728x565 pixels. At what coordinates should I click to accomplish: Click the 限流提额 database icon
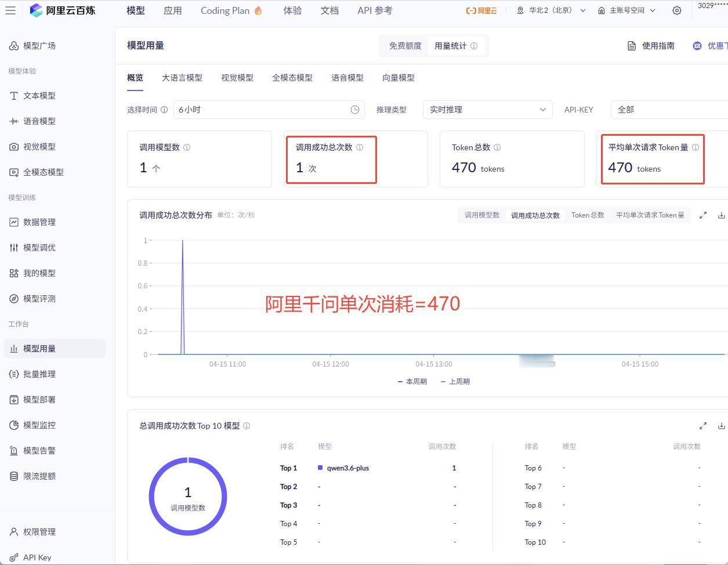(x=14, y=476)
